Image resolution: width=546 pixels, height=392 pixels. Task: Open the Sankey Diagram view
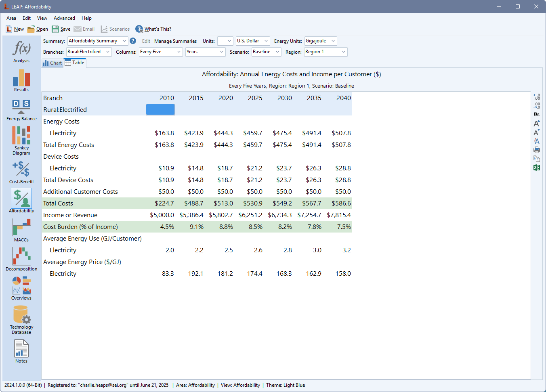click(x=21, y=139)
